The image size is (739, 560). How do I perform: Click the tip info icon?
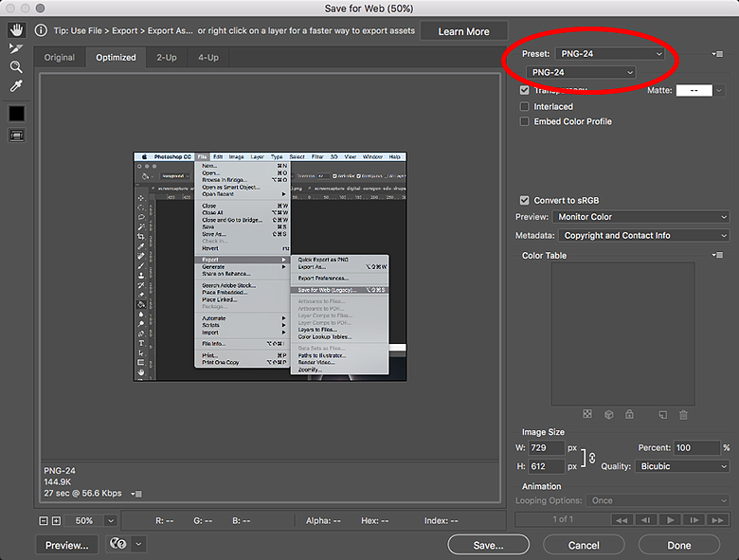tap(42, 30)
